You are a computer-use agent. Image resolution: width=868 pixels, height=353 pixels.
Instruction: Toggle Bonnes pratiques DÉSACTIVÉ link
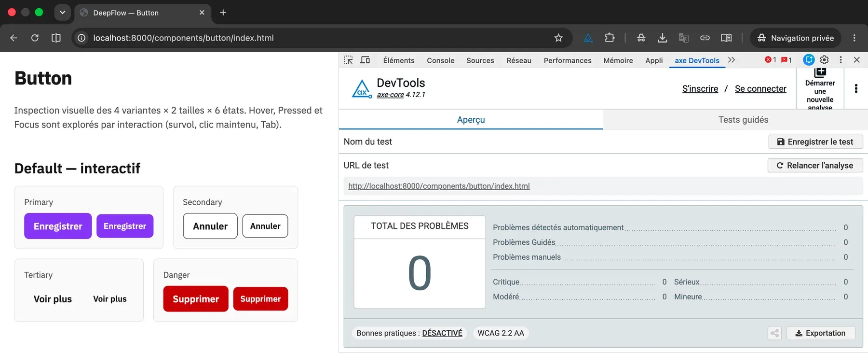tap(442, 333)
